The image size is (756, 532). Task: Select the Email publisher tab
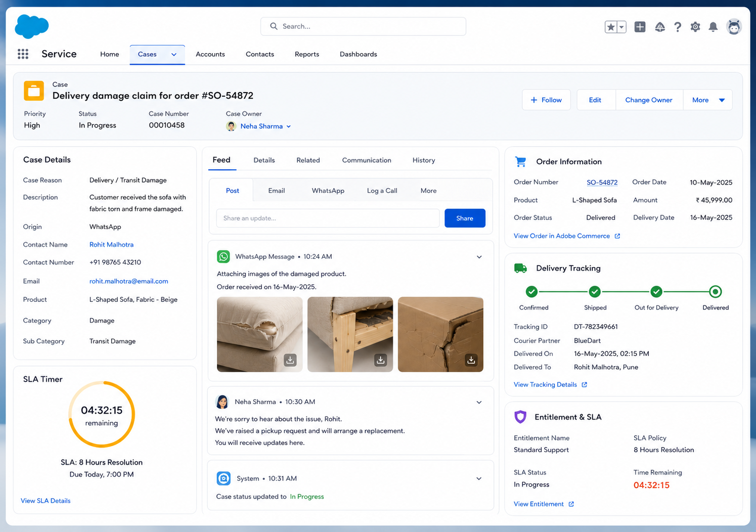pos(277,191)
